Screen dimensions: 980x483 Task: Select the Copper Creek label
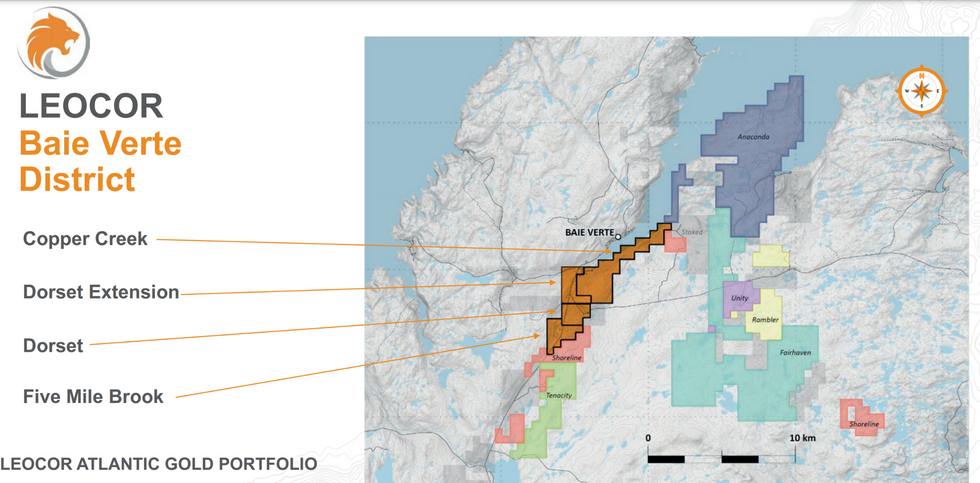[85, 239]
